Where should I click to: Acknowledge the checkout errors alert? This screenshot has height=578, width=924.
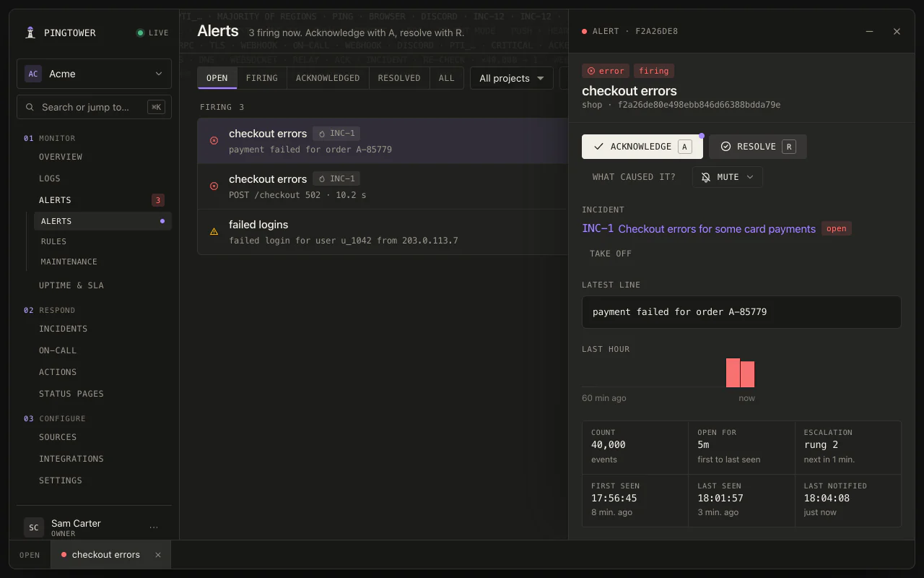pyautogui.click(x=642, y=147)
